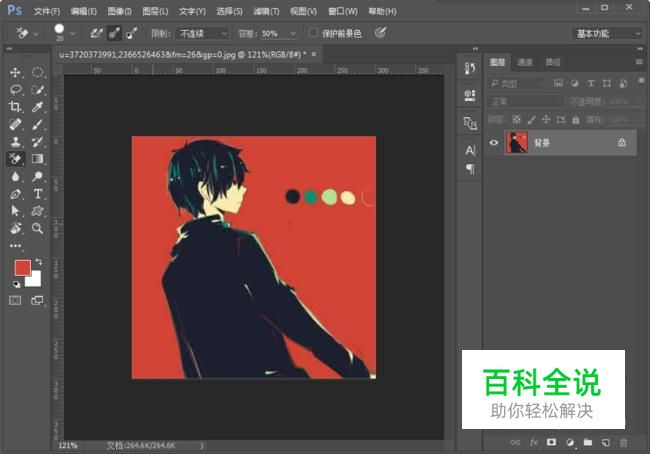Delete layer with the trash icon
The width and height of the screenshot is (650, 454).
[623, 442]
